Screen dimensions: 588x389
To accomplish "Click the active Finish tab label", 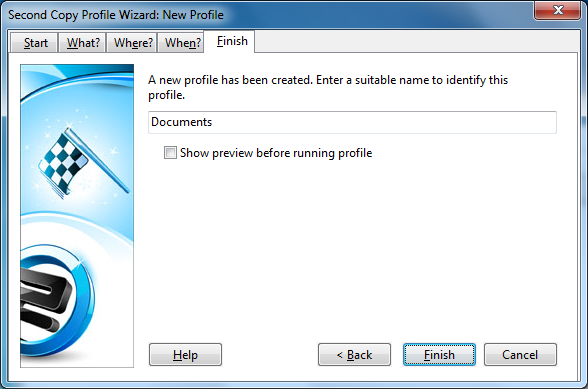I will coord(232,41).
